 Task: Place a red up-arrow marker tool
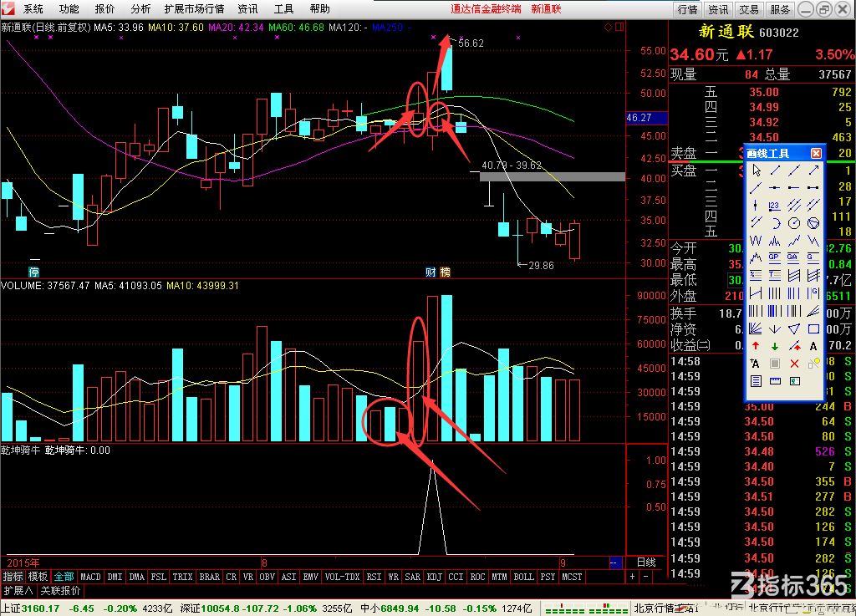tap(756, 346)
